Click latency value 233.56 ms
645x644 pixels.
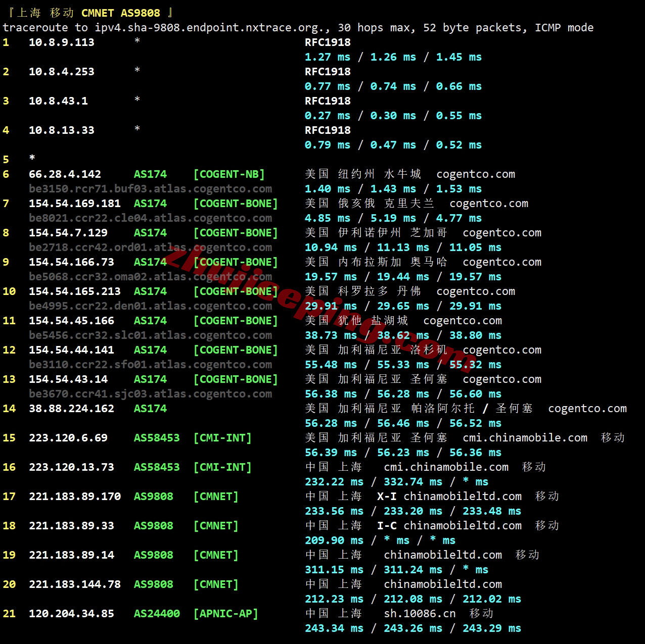click(x=334, y=511)
